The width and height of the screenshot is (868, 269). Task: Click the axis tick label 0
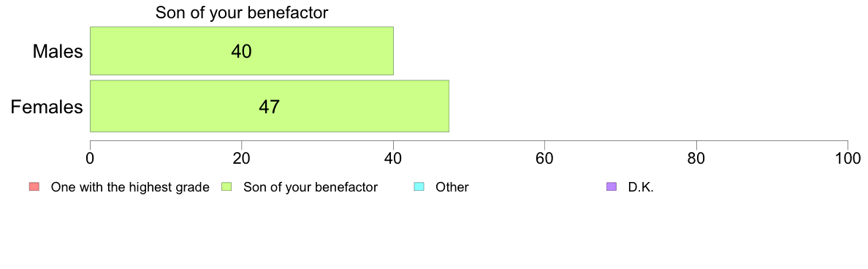click(x=90, y=159)
